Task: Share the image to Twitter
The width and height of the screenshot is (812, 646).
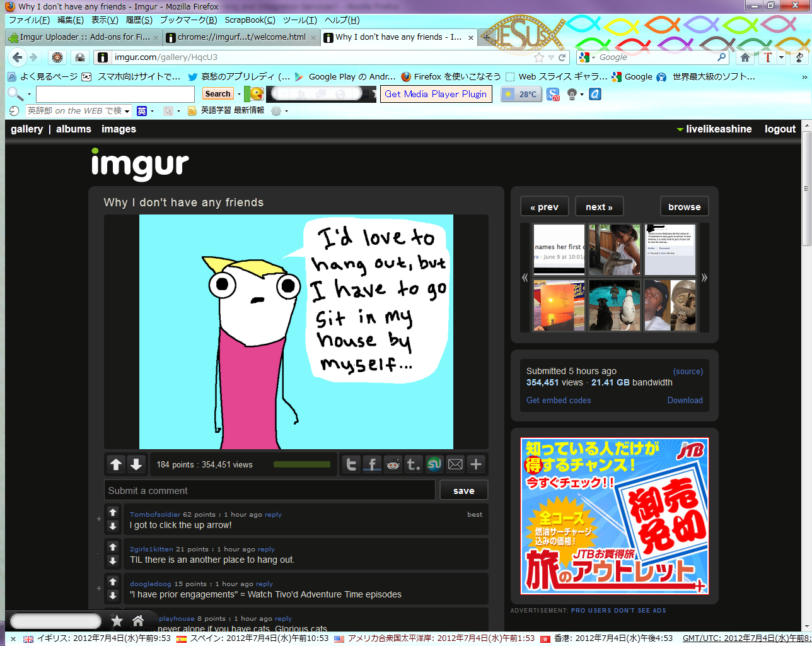Action: point(351,464)
